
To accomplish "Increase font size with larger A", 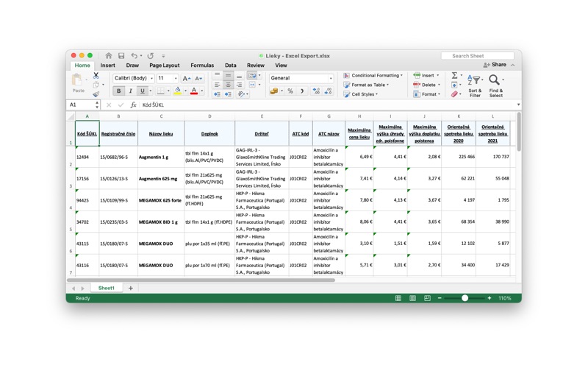I will [x=187, y=79].
